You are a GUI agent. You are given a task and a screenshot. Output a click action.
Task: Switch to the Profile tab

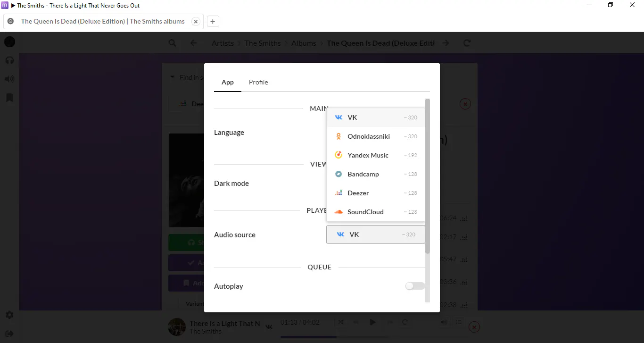258,82
